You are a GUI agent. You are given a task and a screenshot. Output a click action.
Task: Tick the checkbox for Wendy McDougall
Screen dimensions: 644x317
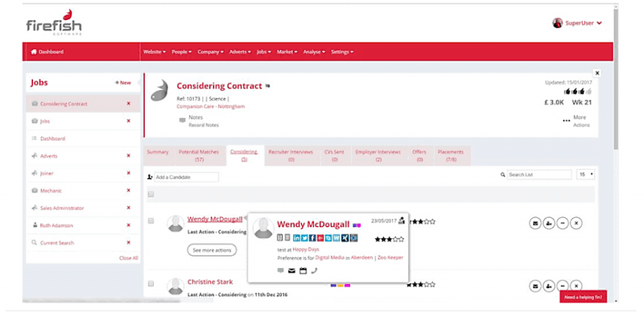tap(151, 221)
